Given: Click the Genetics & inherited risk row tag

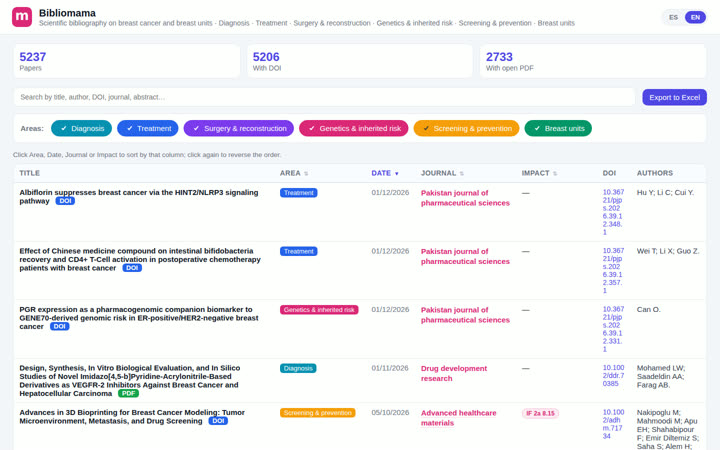Looking at the screenshot, I should [x=319, y=310].
